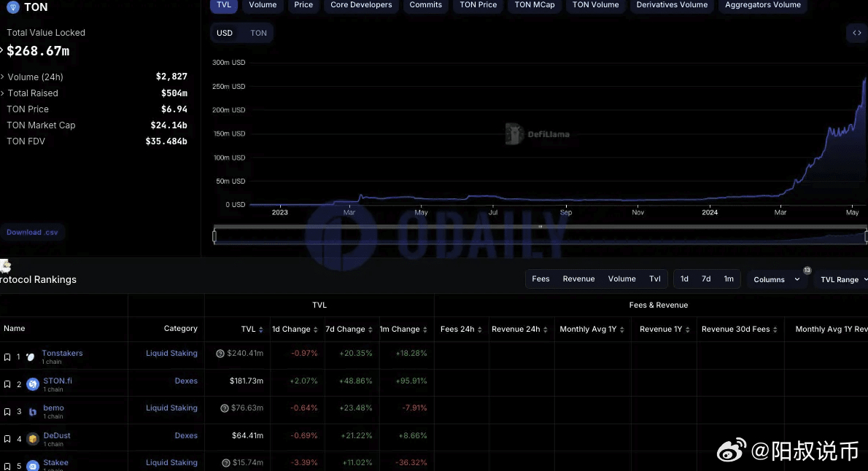Click the bookmark icon beside bemo

click(x=7, y=412)
